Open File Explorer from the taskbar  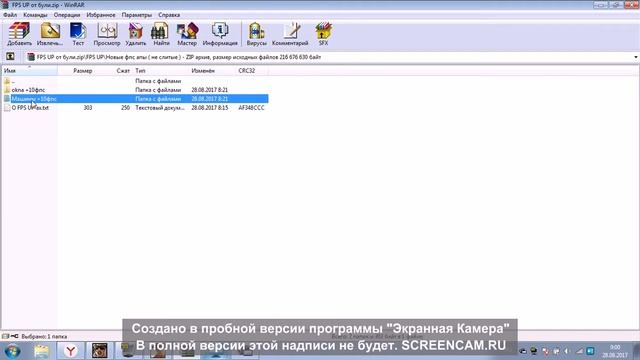pyautogui.click(x=42, y=351)
